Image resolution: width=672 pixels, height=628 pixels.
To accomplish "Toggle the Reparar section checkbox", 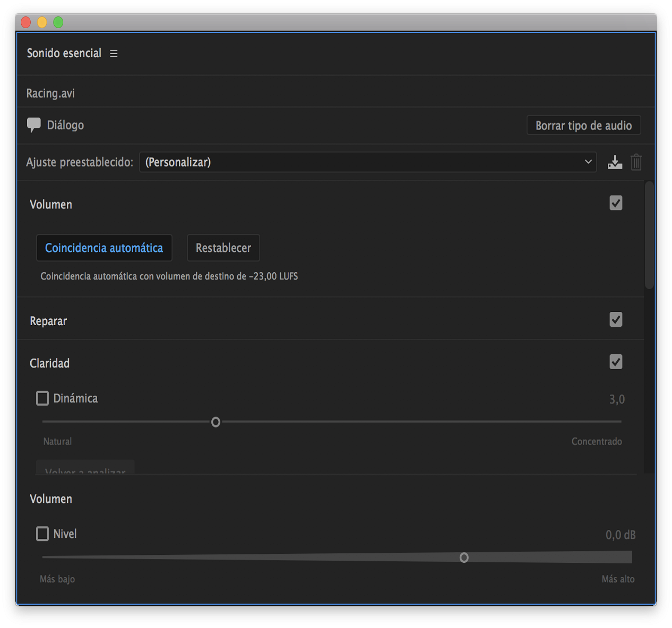I will coord(616,320).
